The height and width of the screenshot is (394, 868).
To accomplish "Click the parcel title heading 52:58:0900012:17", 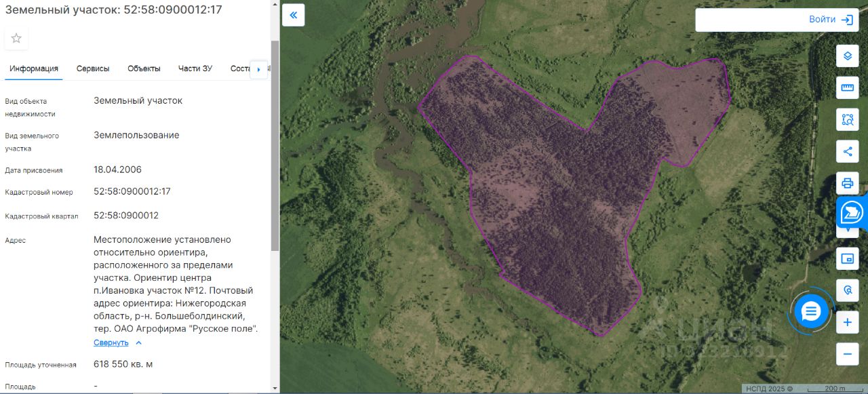I will (x=114, y=10).
